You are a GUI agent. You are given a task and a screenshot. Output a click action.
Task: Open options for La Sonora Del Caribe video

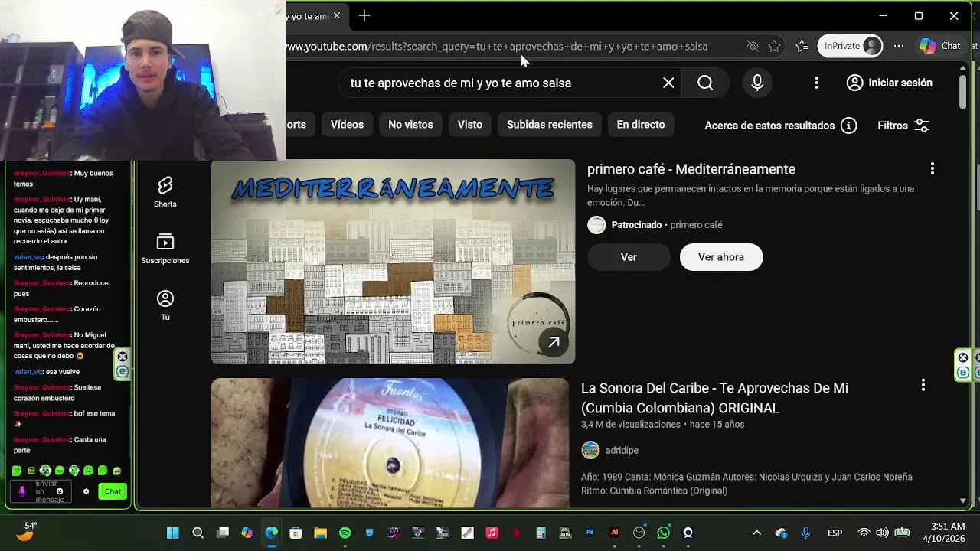923,384
